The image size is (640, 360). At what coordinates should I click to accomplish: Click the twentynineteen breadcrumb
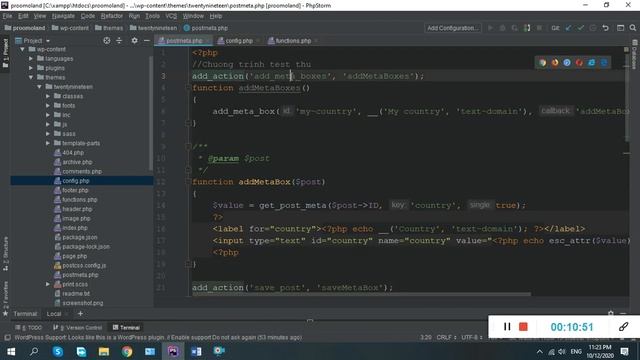(x=153, y=28)
